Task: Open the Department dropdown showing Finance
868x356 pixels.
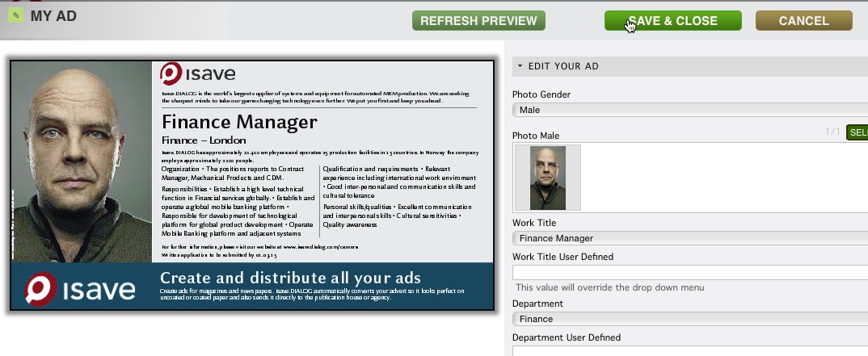Action: click(689, 319)
